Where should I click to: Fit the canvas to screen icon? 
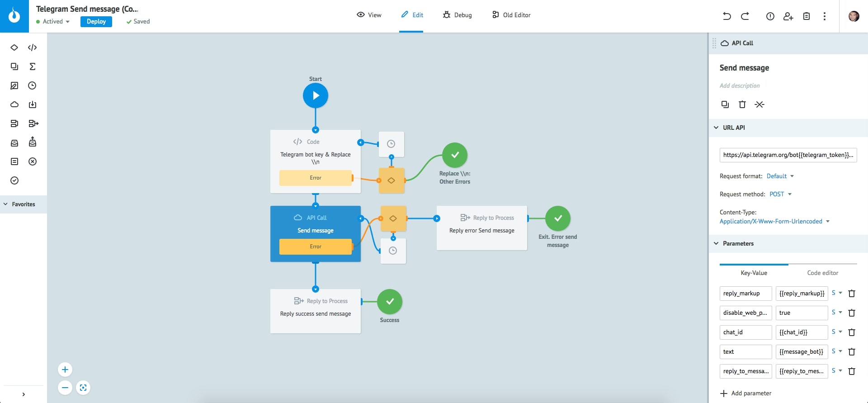coord(83,388)
